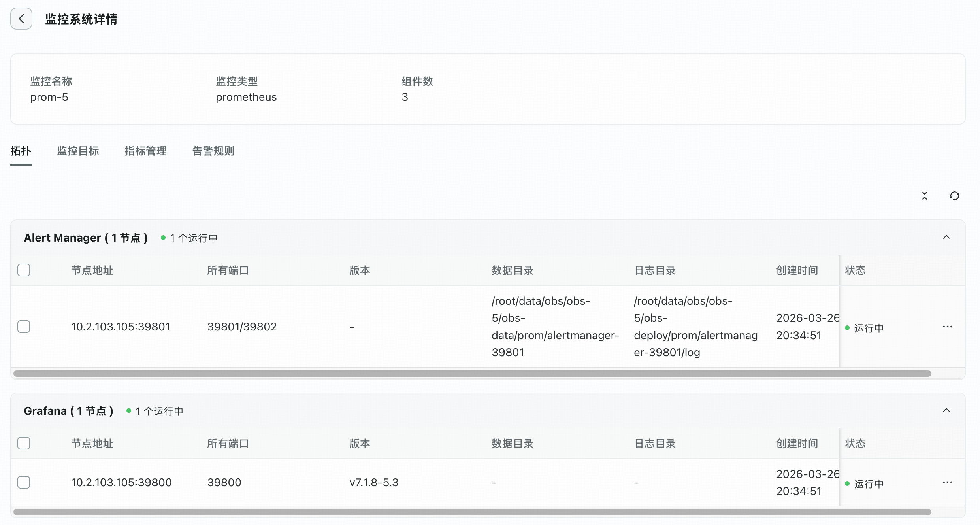This screenshot has height=525, width=980.
Task: Click version v7.1.8-5.3
Action: pos(374,482)
